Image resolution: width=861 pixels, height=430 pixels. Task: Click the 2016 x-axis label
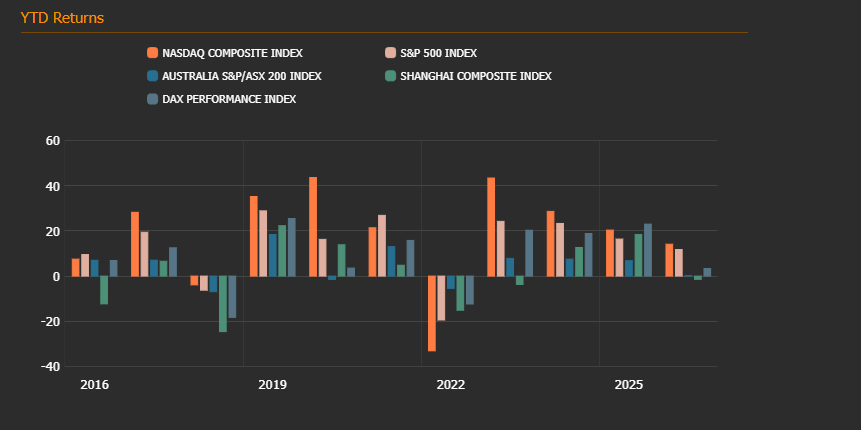pos(94,385)
